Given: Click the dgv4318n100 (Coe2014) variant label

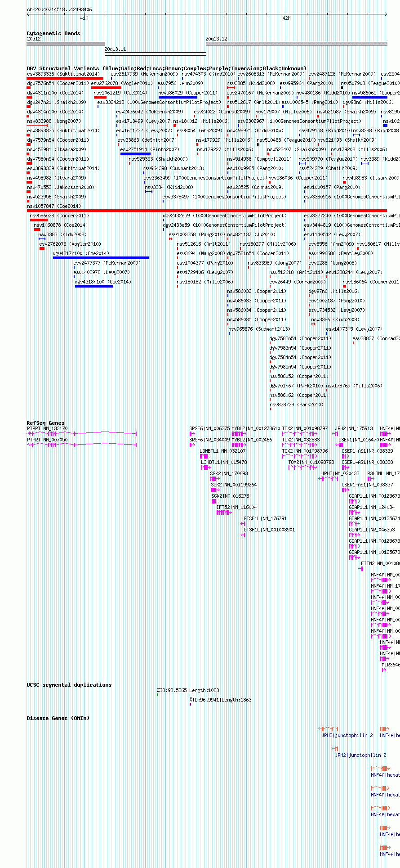Looking at the screenshot, I should tap(103, 282).
